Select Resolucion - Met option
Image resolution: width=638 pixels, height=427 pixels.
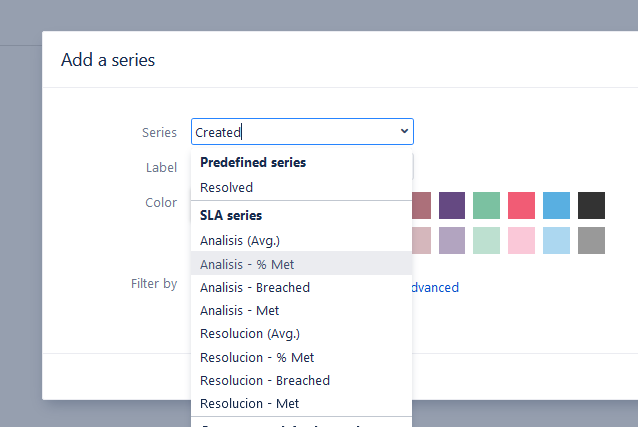[250, 403]
